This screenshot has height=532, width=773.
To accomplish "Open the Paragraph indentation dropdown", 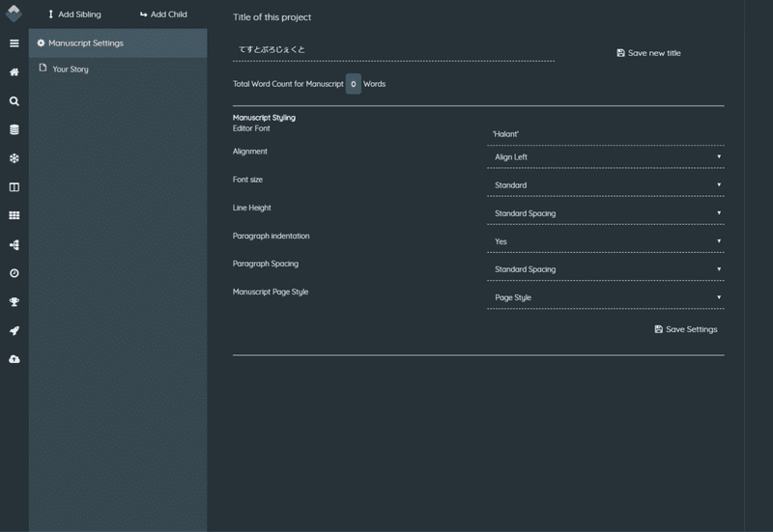I will pyautogui.click(x=605, y=241).
